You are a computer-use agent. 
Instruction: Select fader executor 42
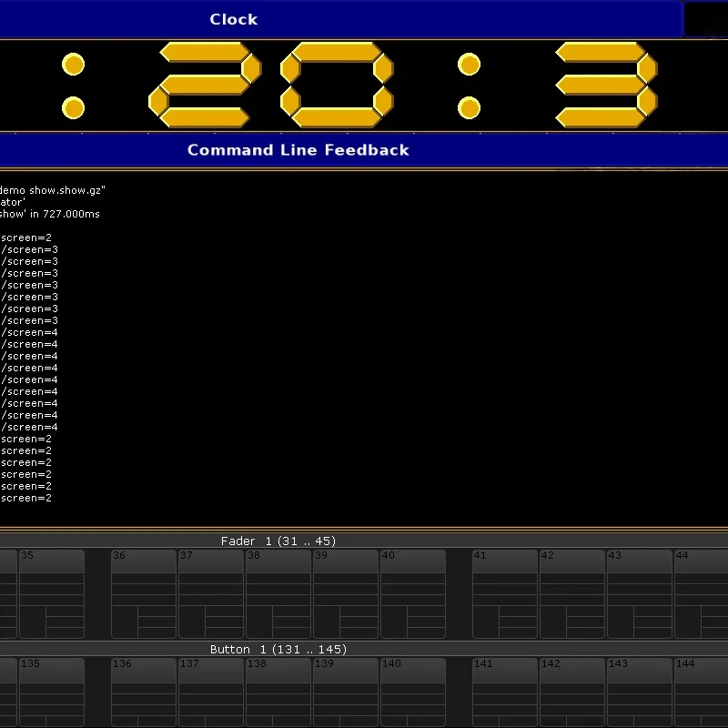572,594
